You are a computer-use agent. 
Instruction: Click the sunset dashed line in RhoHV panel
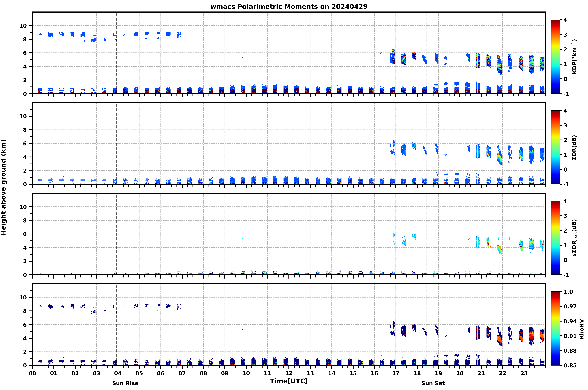426,325
